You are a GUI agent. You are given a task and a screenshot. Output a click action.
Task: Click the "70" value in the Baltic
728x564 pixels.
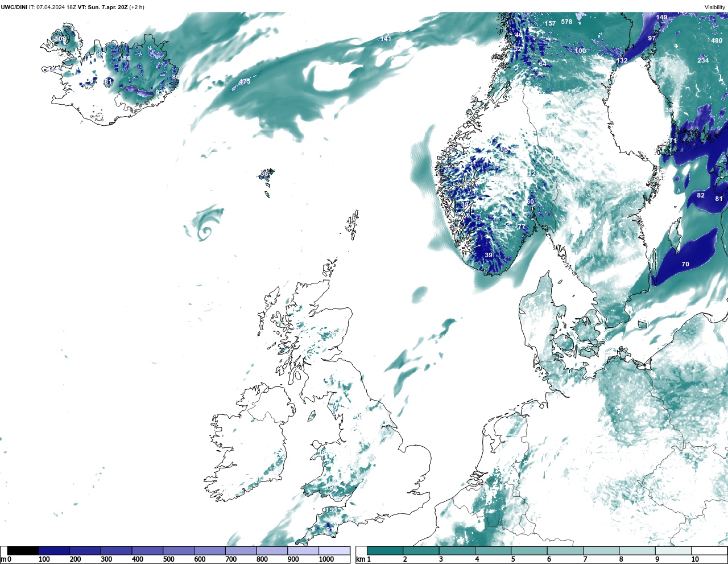point(685,264)
